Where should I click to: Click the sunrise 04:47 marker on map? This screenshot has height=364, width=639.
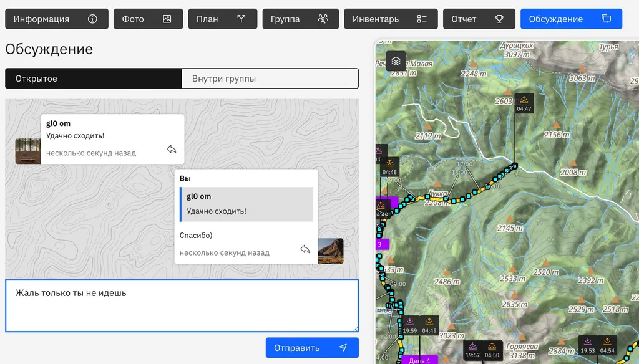(x=524, y=103)
